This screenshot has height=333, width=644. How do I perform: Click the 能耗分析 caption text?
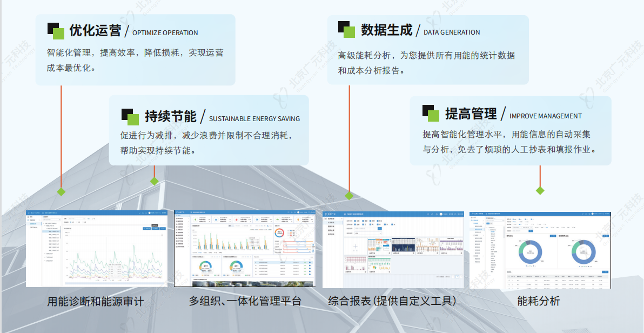coord(538,301)
